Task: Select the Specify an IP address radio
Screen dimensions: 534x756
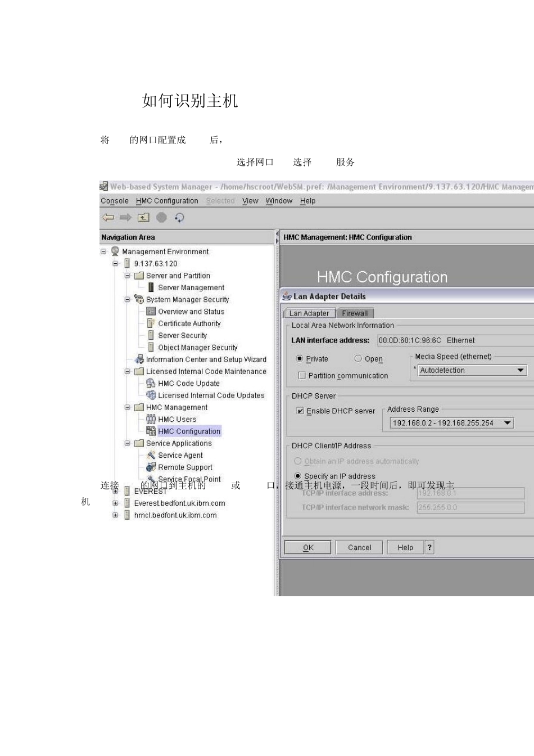Action: click(298, 476)
